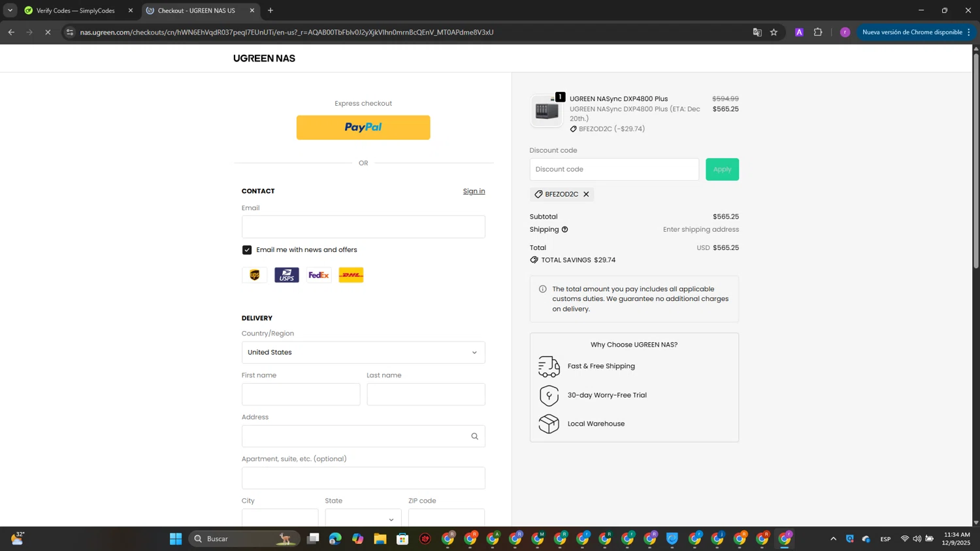Click the BFEZOD2C (-$29.74) discount text
The height and width of the screenshot is (551, 980).
pos(612,129)
